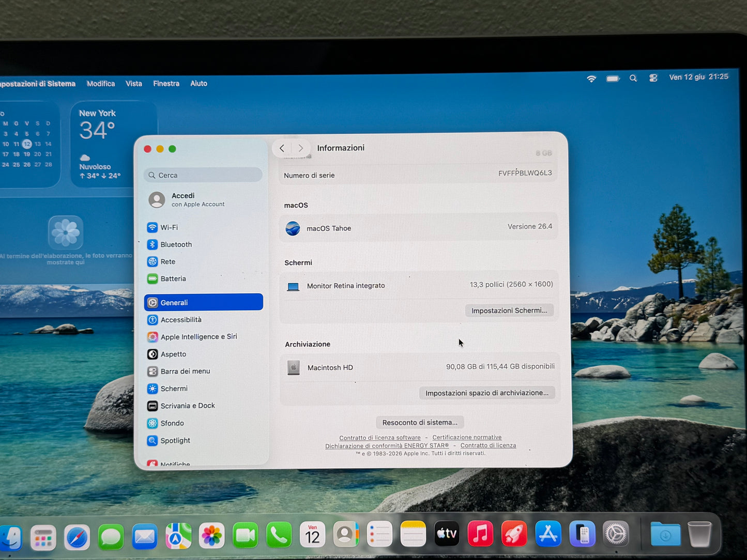Click the Contratto di licenza link

click(x=488, y=445)
